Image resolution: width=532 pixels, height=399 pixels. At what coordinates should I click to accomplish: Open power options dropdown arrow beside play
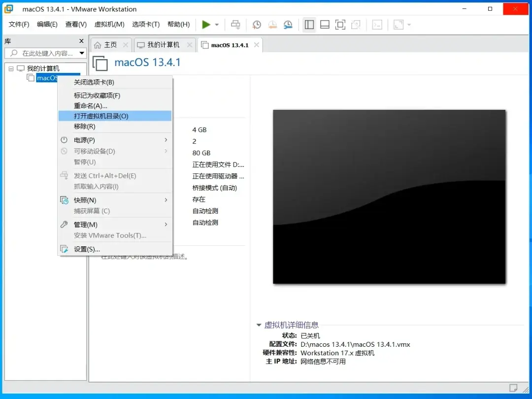(x=217, y=25)
